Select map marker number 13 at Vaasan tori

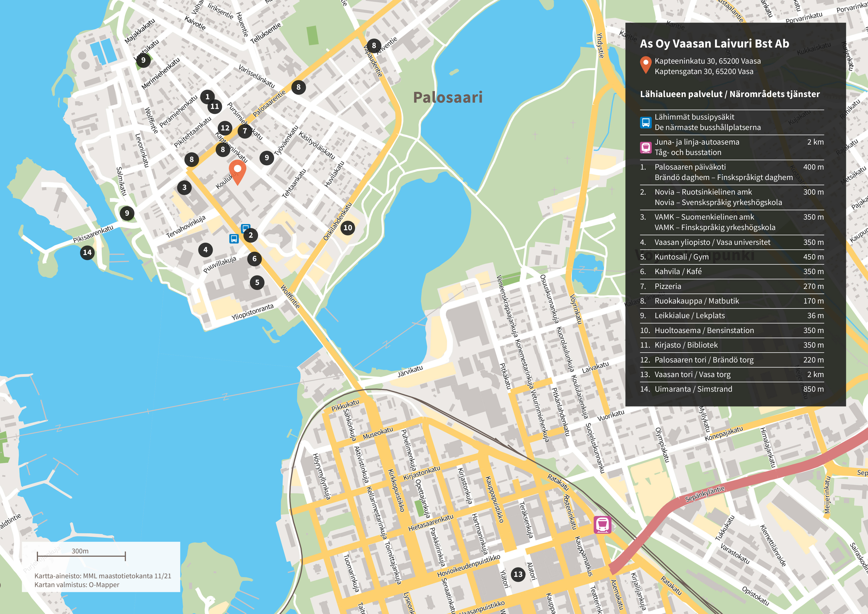click(518, 574)
